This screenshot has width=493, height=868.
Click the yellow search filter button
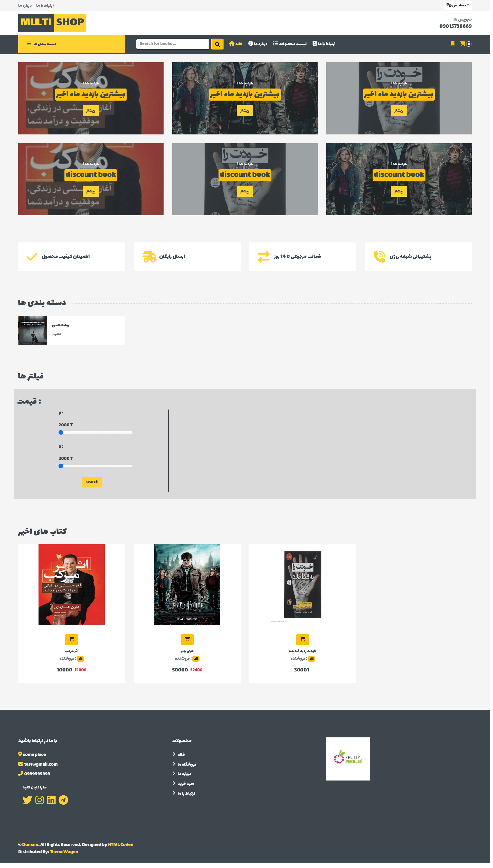click(92, 485)
